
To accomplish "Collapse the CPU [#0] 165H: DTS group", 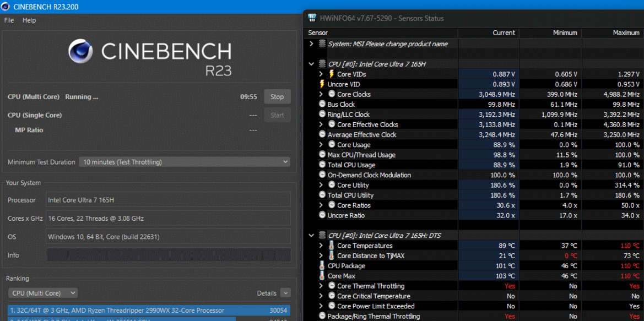I will (x=311, y=235).
